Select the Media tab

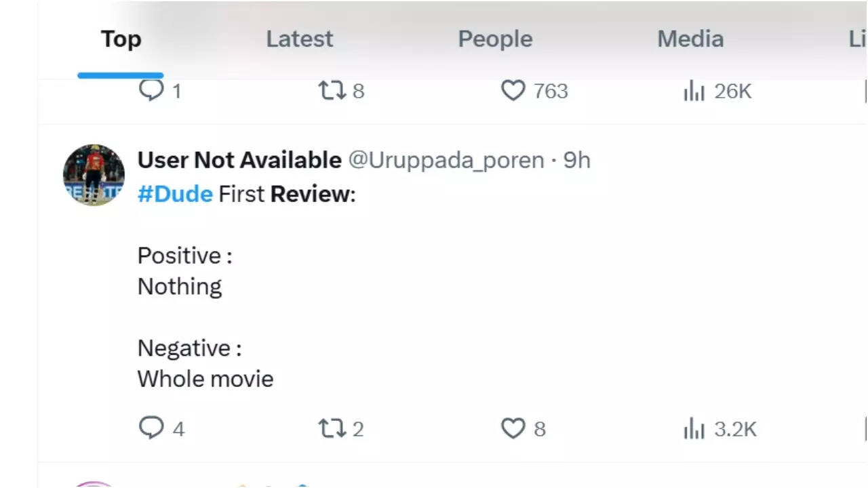(x=690, y=39)
